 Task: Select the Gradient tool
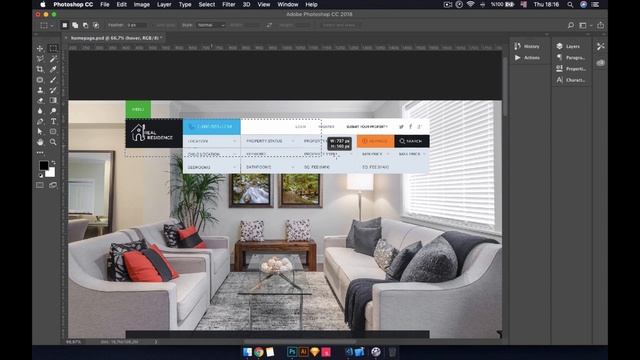coord(53,100)
